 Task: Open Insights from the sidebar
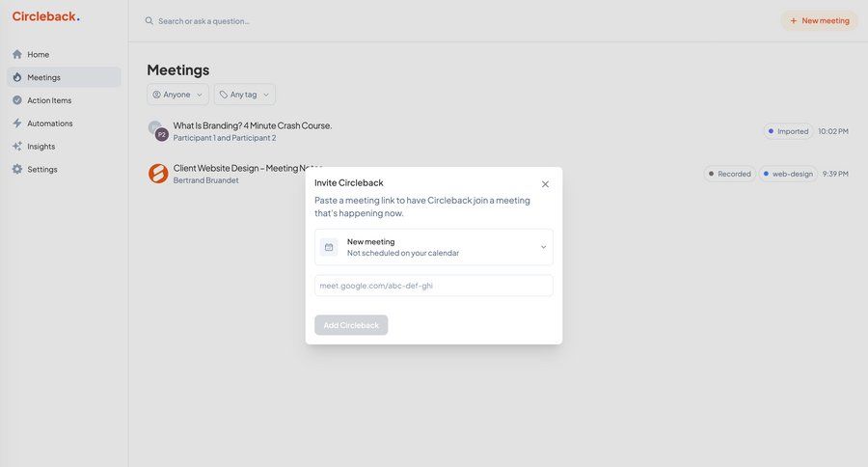pyautogui.click(x=41, y=147)
